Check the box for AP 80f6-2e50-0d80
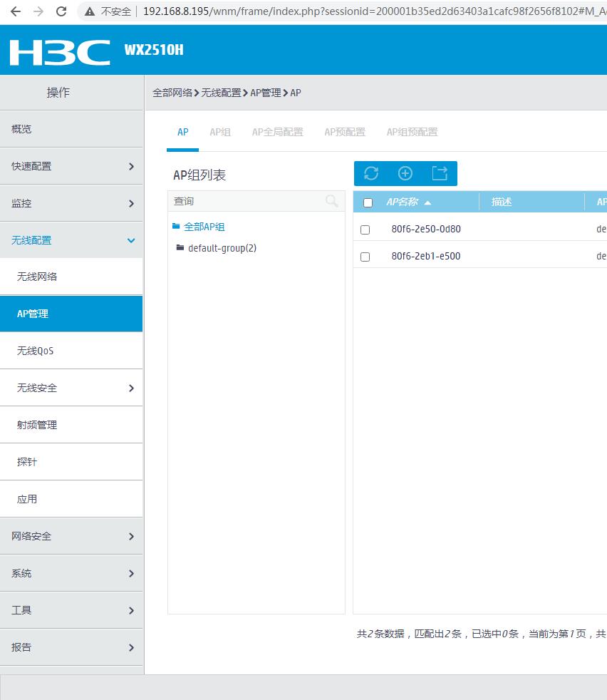This screenshot has height=700, width=607. [365, 230]
